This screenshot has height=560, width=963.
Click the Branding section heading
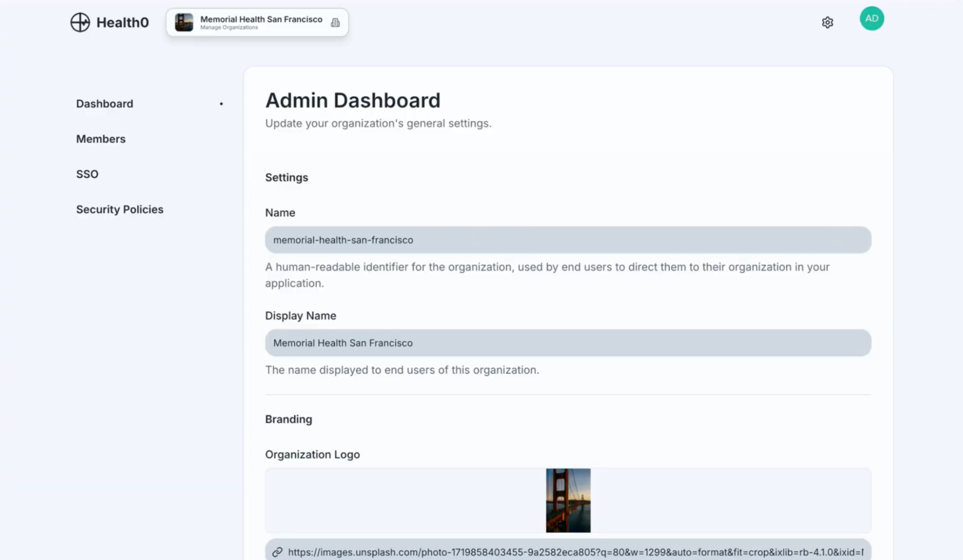(288, 419)
